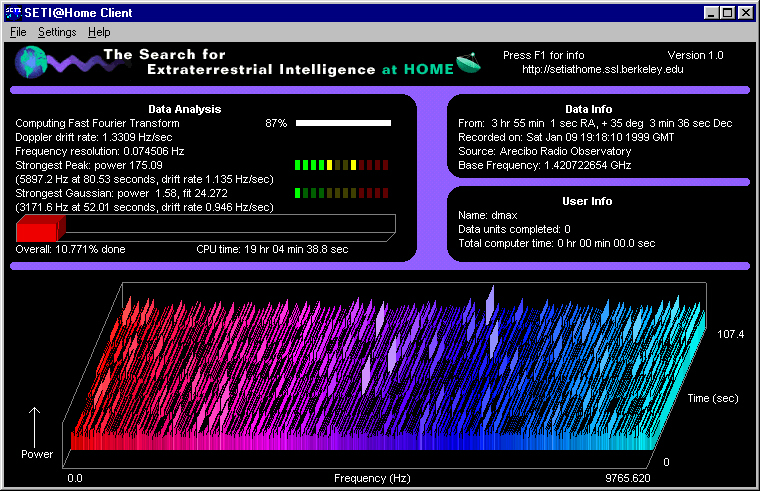Click 'Frequency resolution: 0.074506 Hz'

[x=100, y=152]
